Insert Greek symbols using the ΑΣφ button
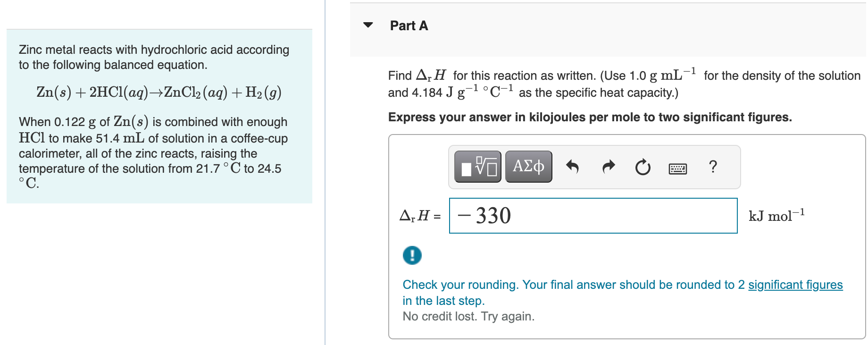868x345 pixels. 528,166
